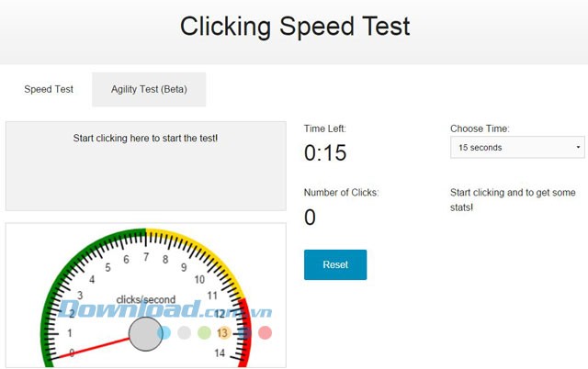
Task: Click the 0:15 Time Left value
Action: [325, 153]
